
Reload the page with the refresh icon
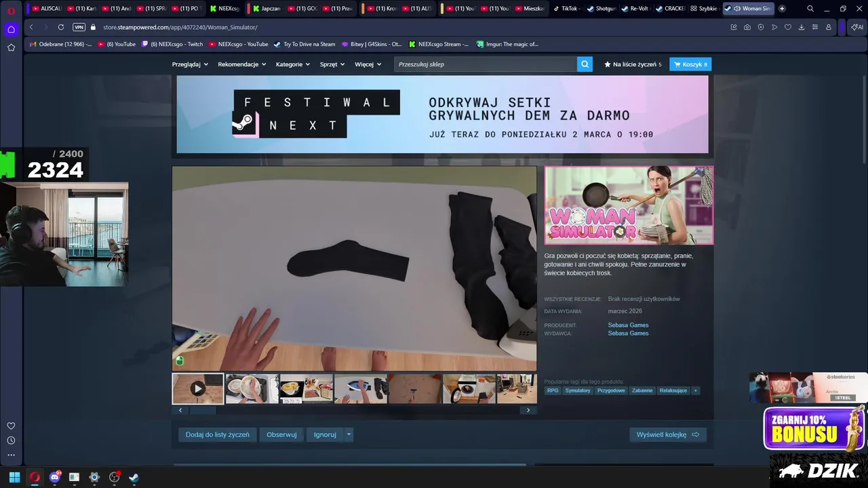[61, 27]
